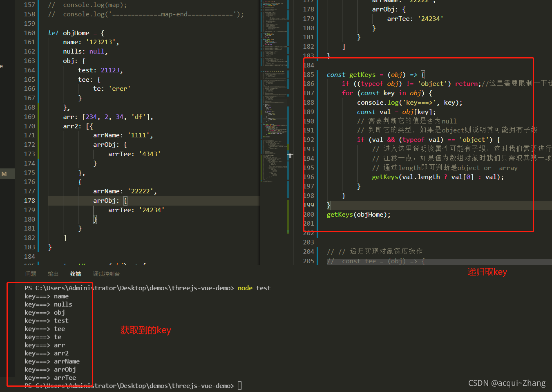Click the 'getKeys(objHome);' call line
The image size is (552, 392).
click(359, 215)
